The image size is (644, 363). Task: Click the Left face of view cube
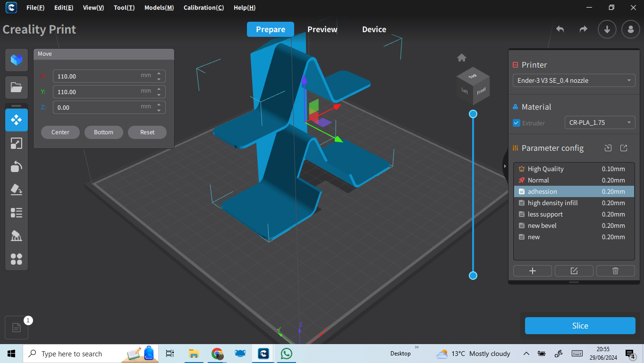[465, 90]
